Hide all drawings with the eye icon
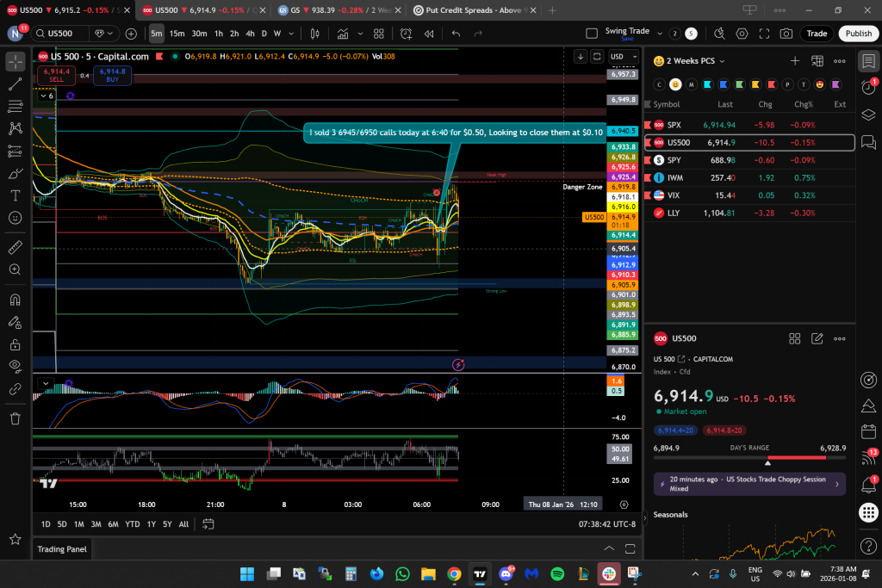 click(15, 366)
